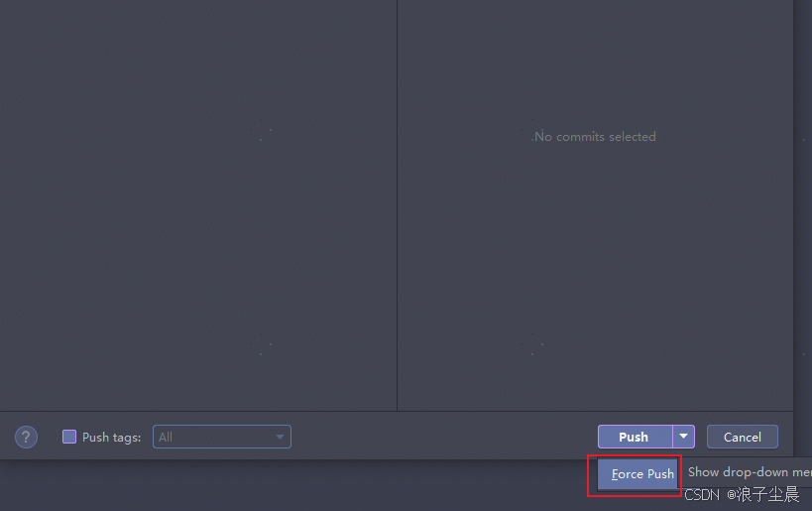Expand tags list using combo box arrow
Image resolution: width=812 pixels, height=511 pixels.
click(x=280, y=437)
